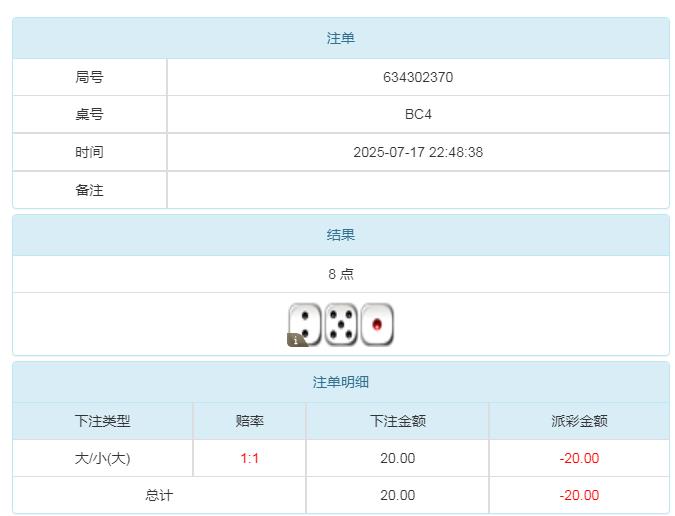Select the 大/小(大) bet type cell
The image size is (675, 516).
pos(103,458)
